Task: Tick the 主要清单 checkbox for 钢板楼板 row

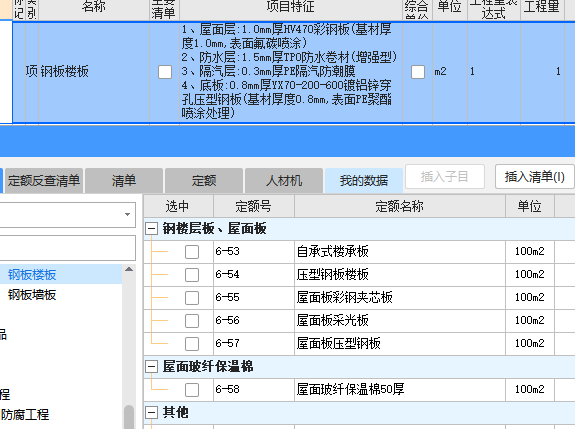Action: (x=165, y=72)
